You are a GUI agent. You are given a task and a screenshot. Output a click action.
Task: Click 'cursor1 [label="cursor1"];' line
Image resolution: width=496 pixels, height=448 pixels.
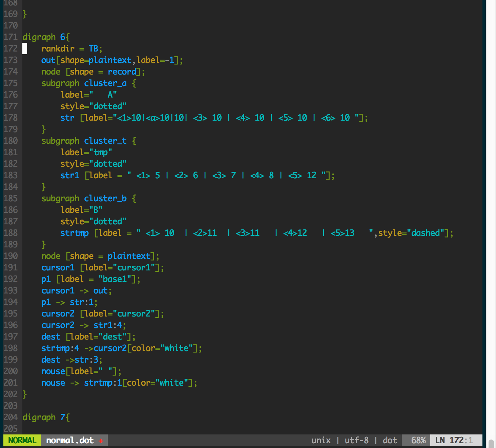103,267
